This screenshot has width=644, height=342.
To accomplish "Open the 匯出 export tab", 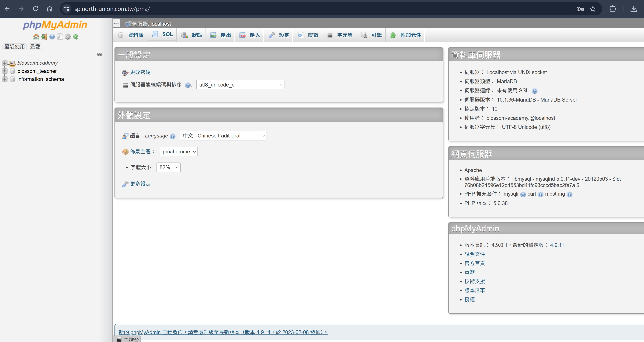I will [220, 35].
